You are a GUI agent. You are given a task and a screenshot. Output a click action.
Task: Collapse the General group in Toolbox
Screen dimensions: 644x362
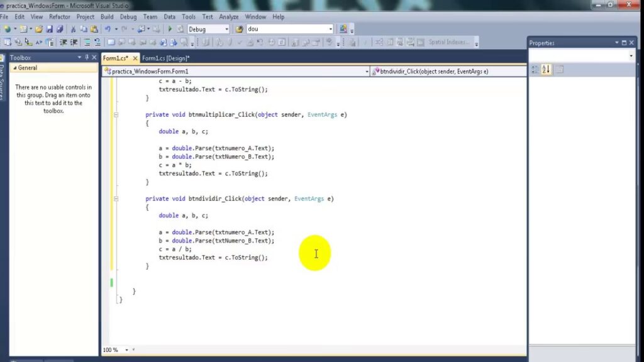point(13,68)
